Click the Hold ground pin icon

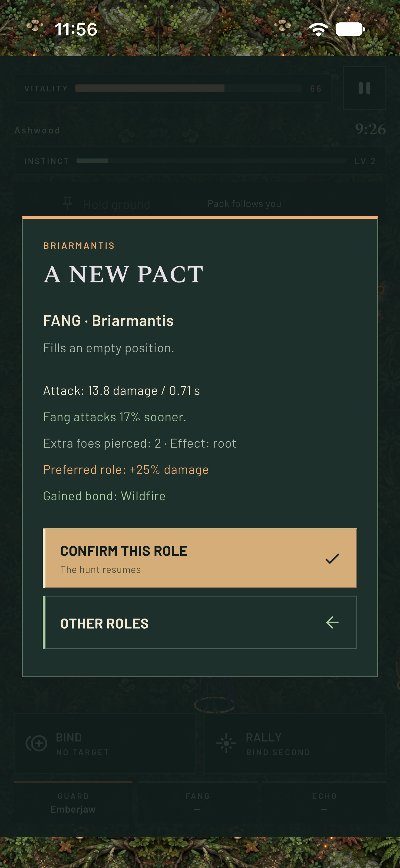click(68, 203)
